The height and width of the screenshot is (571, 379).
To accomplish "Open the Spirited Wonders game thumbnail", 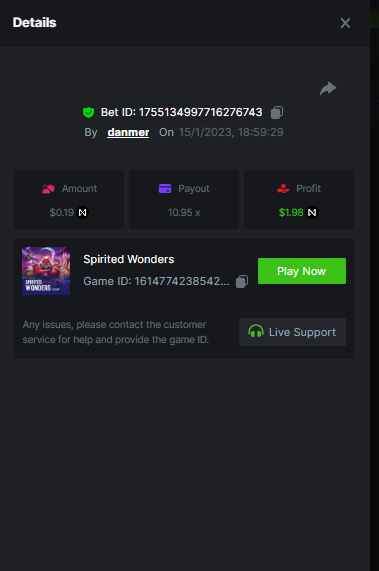I will [46, 271].
